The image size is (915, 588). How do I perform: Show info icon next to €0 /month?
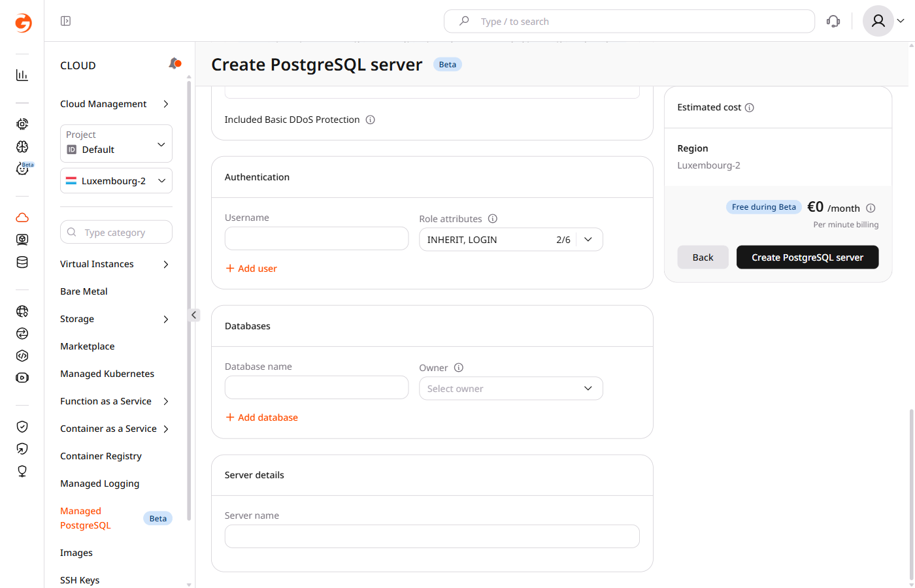click(x=871, y=208)
